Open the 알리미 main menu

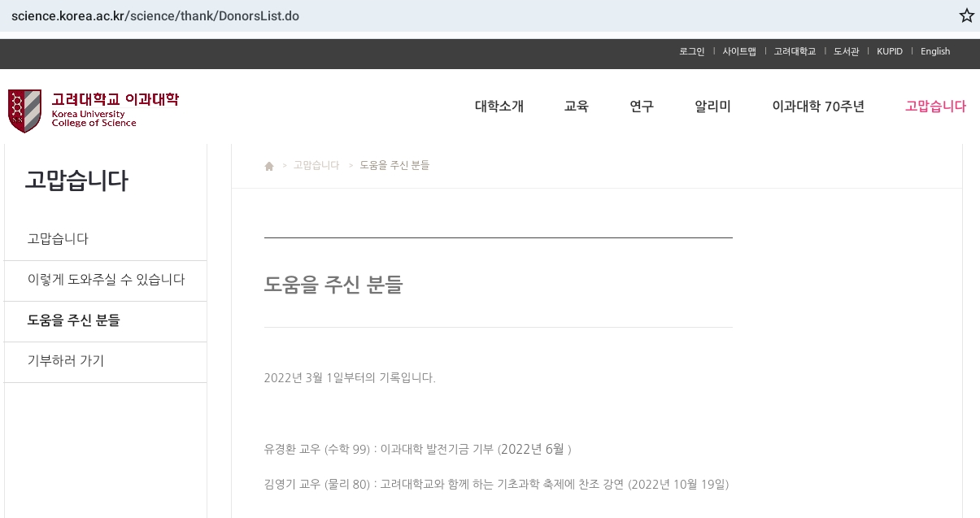coord(712,107)
